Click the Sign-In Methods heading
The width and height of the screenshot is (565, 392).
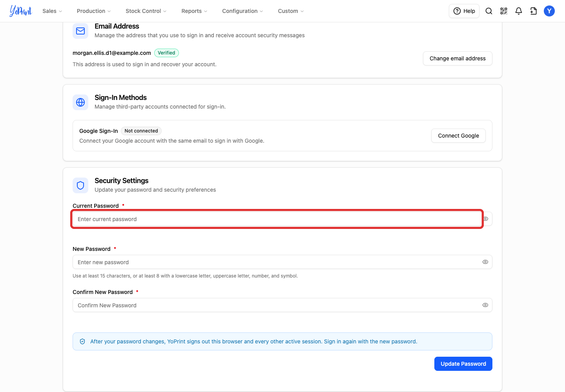(x=120, y=98)
